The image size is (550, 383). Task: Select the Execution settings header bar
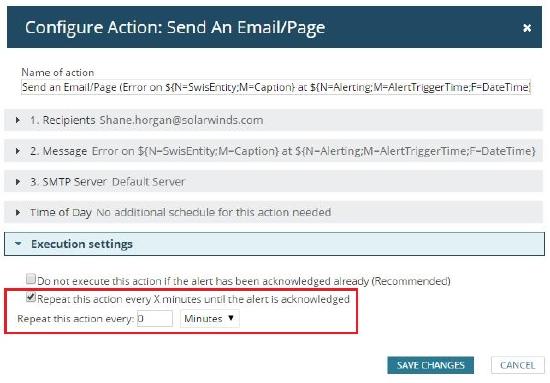tap(274, 244)
